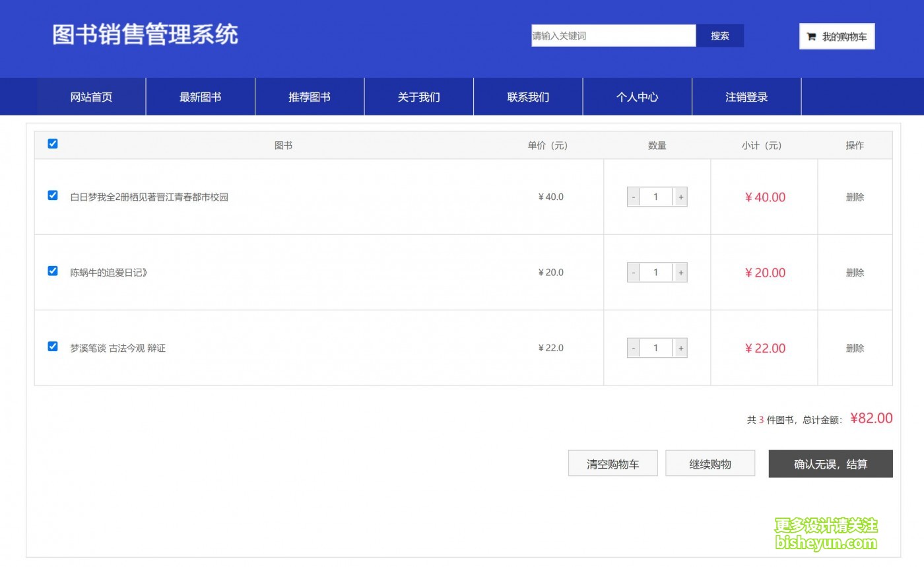Open 个人中心 in the navigation bar

click(x=637, y=97)
